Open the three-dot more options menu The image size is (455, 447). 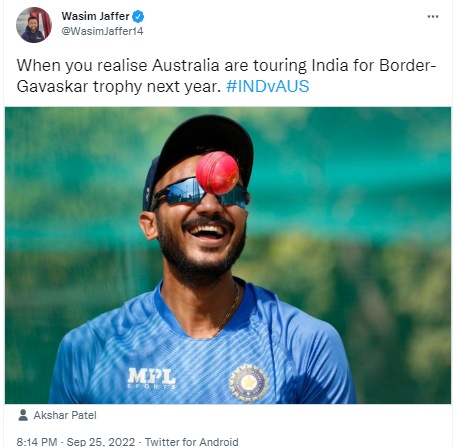point(433,16)
